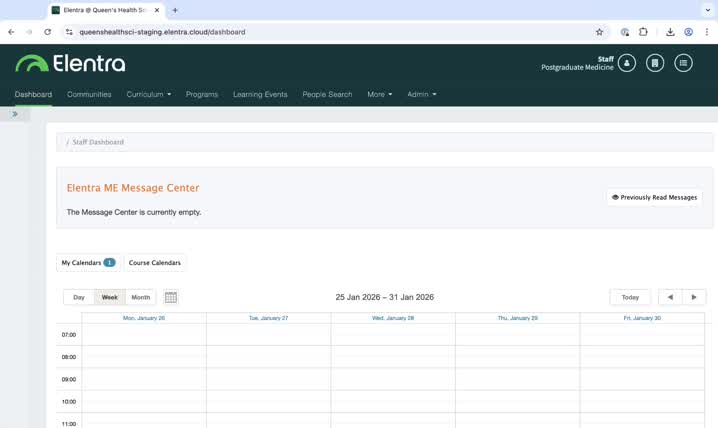Click the date range 25 Jan 2026 heading
This screenshot has height=428, width=718.
coord(385,297)
